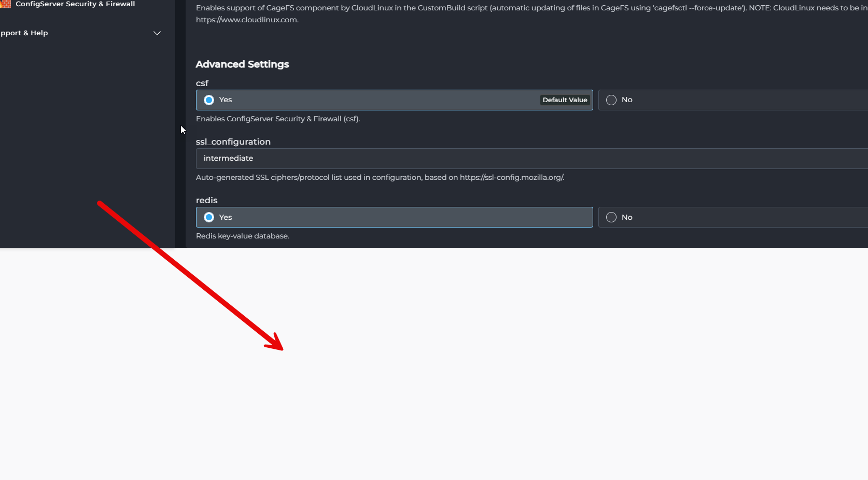Open the Support & Help menu section
Viewport: 868px width, 480px height.
(x=24, y=33)
